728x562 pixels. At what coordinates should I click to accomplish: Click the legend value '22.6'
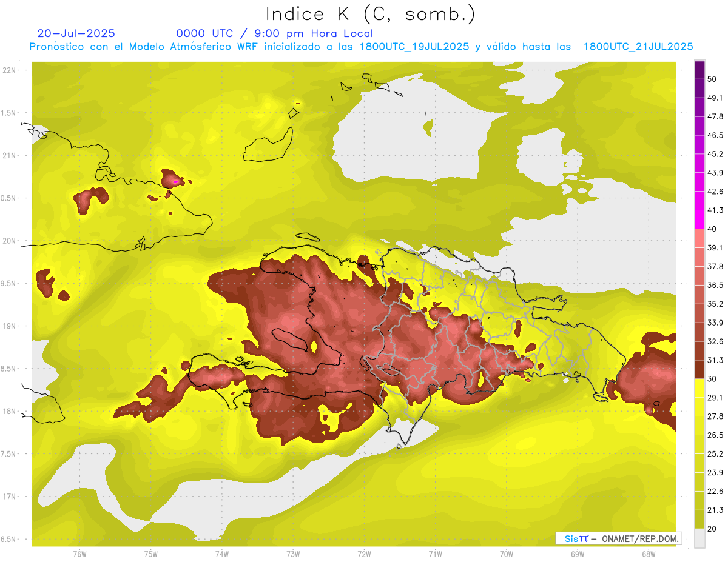pyautogui.click(x=715, y=492)
